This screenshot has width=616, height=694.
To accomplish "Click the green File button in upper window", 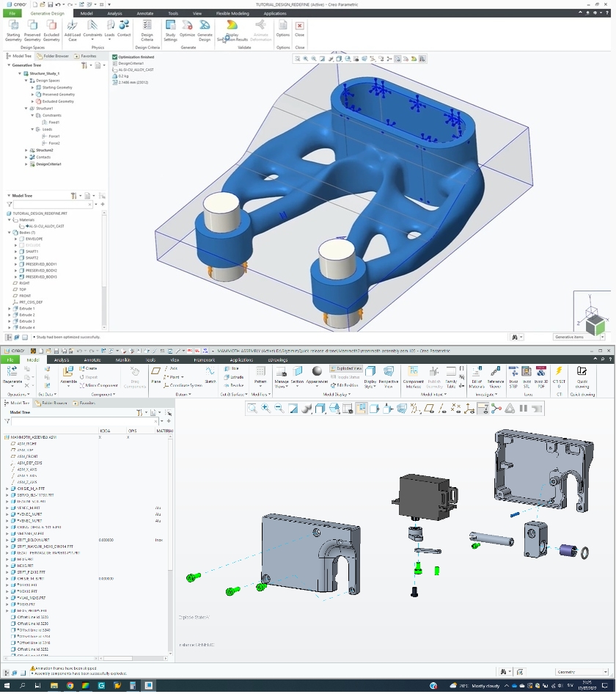I will (12, 13).
